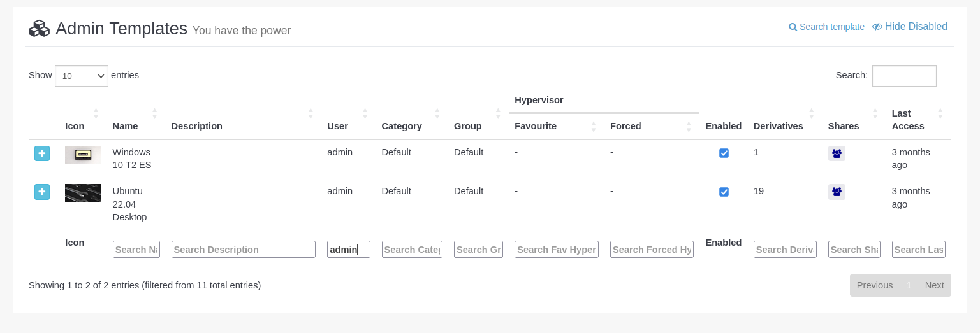Uncheck Enabled for Windows 10 T2 ES
980x333 pixels.
coord(724,153)
